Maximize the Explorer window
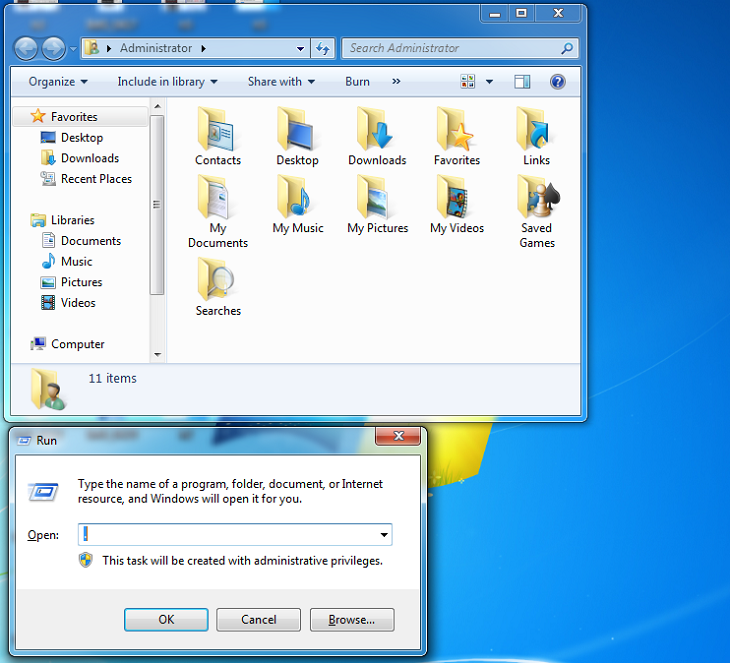 (521, 14)
